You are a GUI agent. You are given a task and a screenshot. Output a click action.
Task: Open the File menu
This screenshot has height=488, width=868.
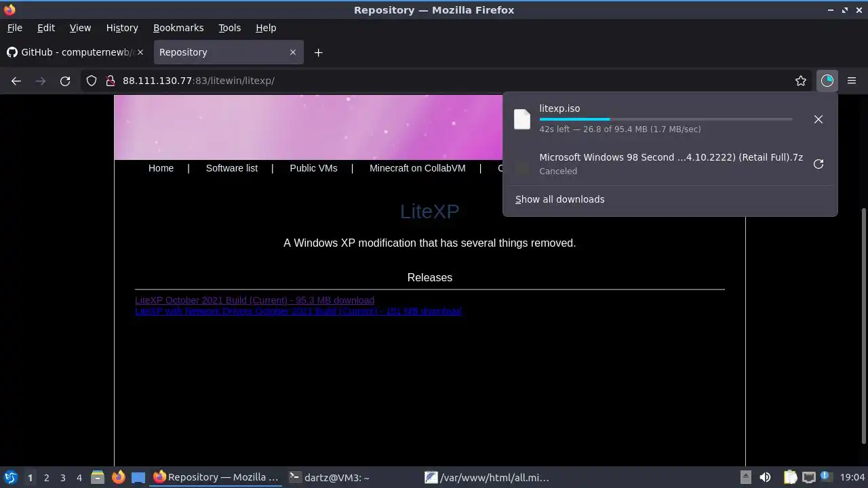point(14,28)
